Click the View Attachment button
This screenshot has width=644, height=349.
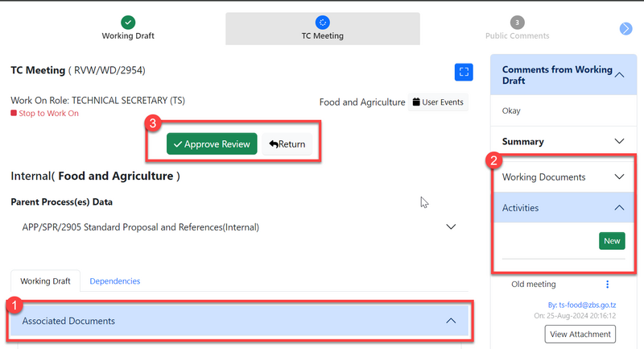tap(580, 334)
